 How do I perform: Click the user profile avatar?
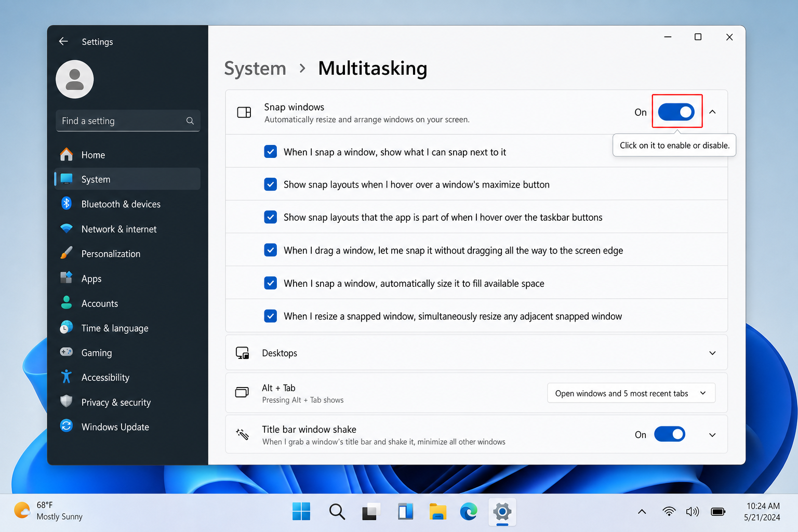[x=75, y=79]
